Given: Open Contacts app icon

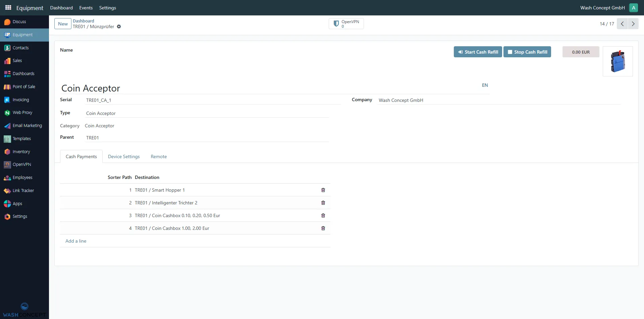Looking at the screenshot, I should [7, 48].
